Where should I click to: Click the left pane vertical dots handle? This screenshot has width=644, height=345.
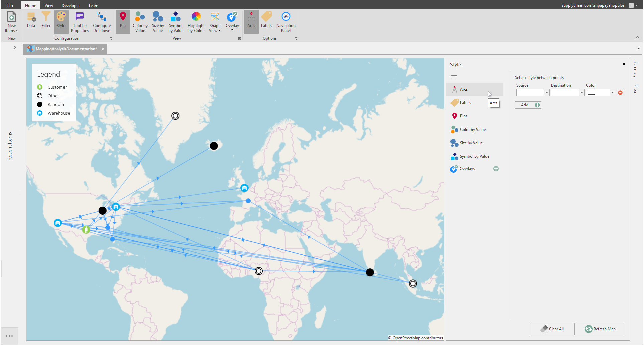(20, 193)
